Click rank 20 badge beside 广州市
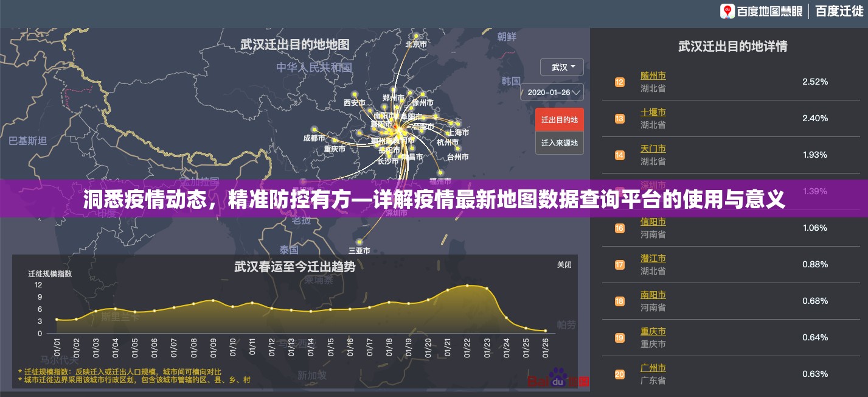 click(619, 374)
